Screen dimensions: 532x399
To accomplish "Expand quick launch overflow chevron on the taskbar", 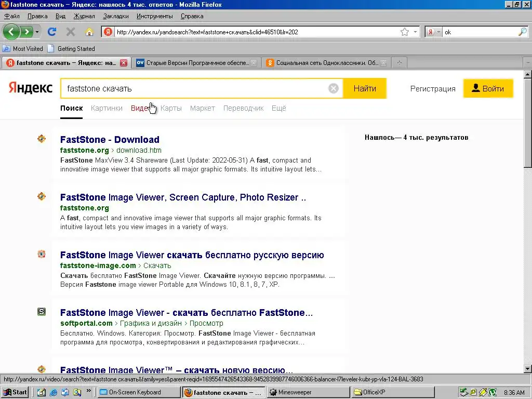I will pos(88,391).
